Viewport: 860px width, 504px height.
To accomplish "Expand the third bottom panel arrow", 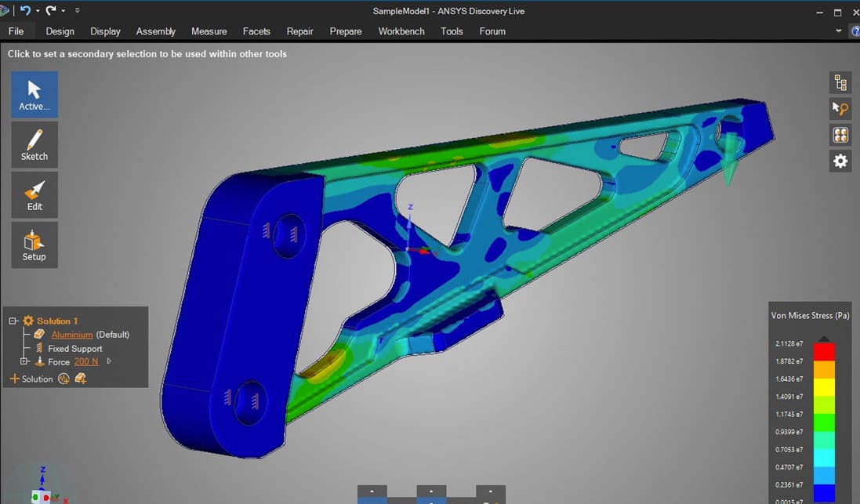I will (x=490, y=492).
